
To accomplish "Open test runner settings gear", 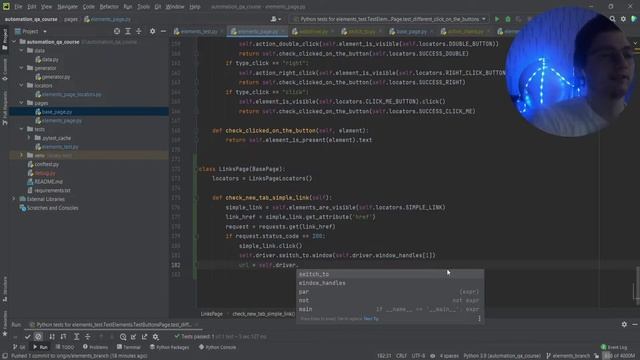I will coord(156,337).
